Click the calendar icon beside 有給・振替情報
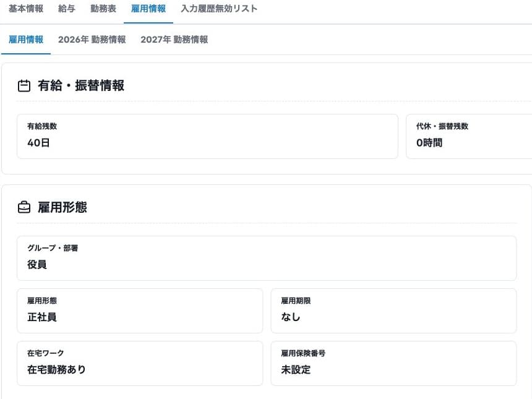Screen dimensions: 532x399 coord(24,85)
